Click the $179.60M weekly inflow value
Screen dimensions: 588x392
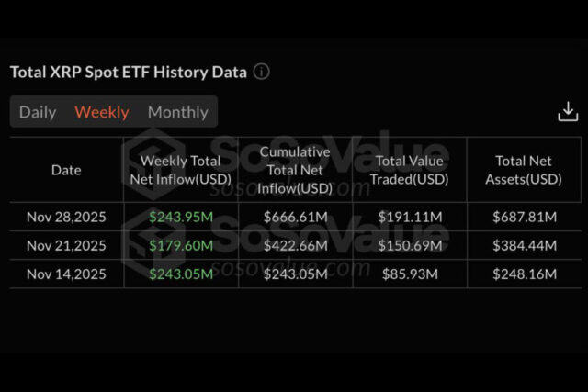coord(181,245)
